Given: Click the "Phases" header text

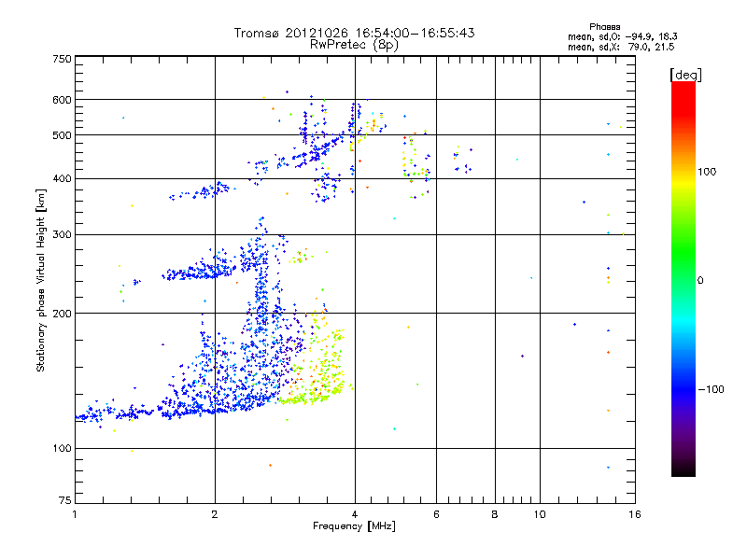Looking at the screenshot, I should 604,27.
